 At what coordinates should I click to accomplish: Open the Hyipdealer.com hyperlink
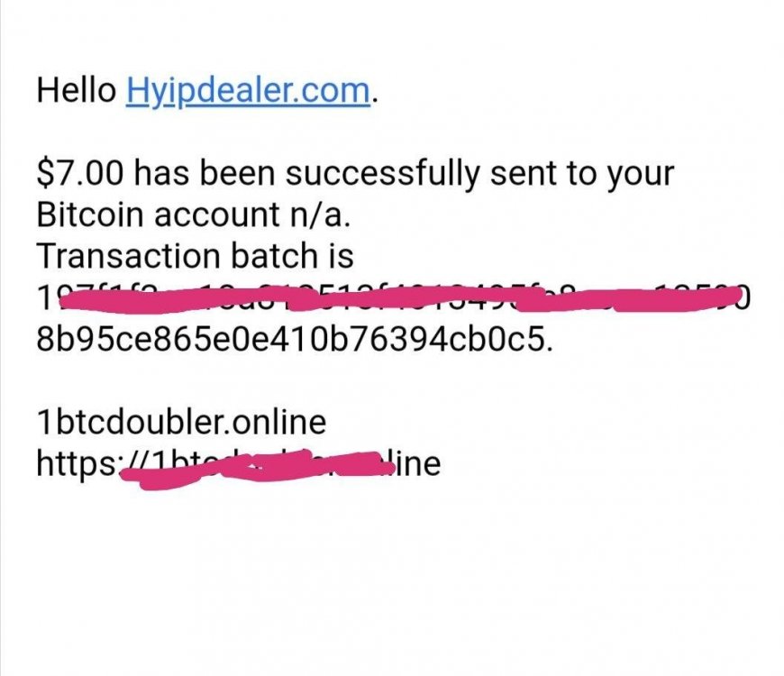tap(249, 90)
